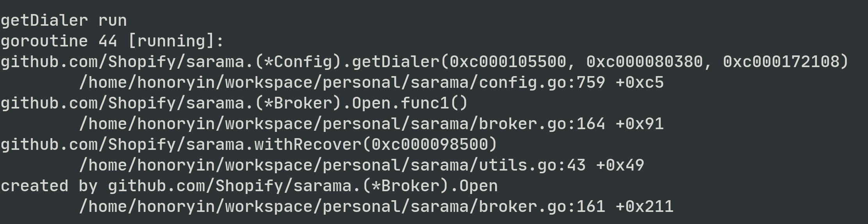
Task: Click the address 0xc000105500 argument
Action: coord(508,62)
